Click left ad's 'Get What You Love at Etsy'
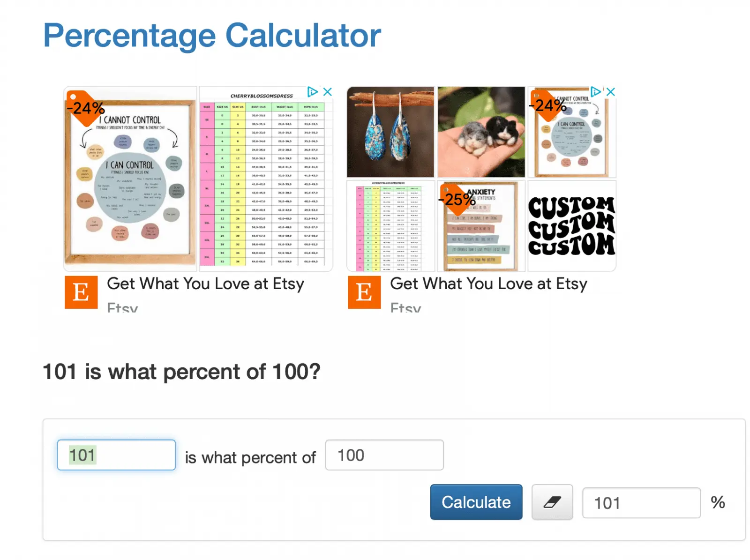Image resolution: width=750 pixels, height=560 pixels. click(205, 284)
